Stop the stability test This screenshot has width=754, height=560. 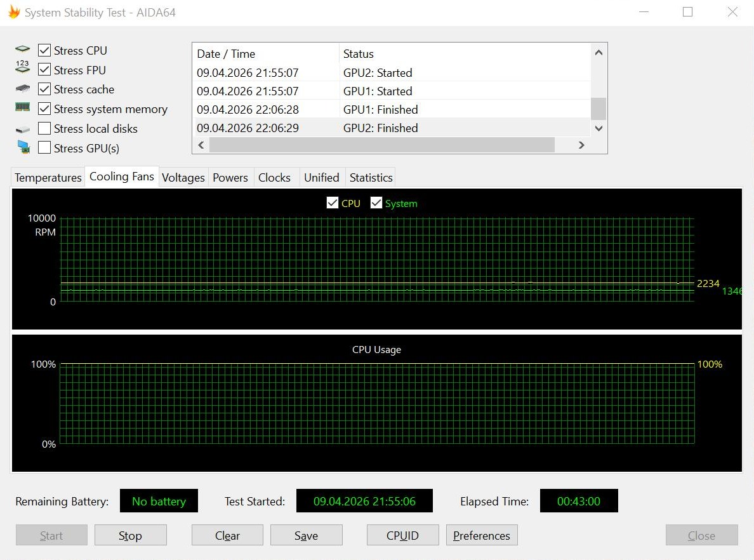click(x=130, y=535)
